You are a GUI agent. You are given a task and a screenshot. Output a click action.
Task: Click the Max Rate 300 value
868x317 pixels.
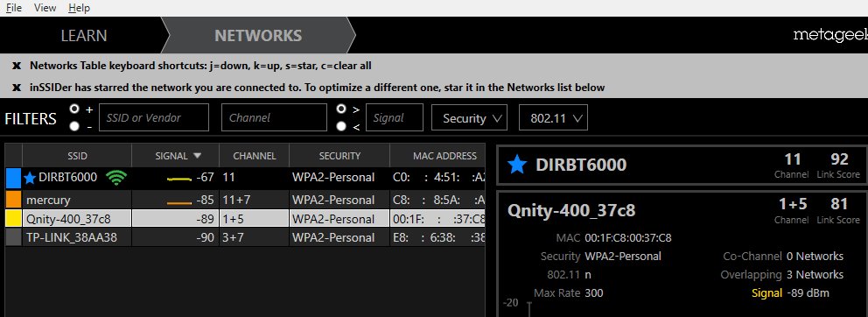click(x=594, y=292)
